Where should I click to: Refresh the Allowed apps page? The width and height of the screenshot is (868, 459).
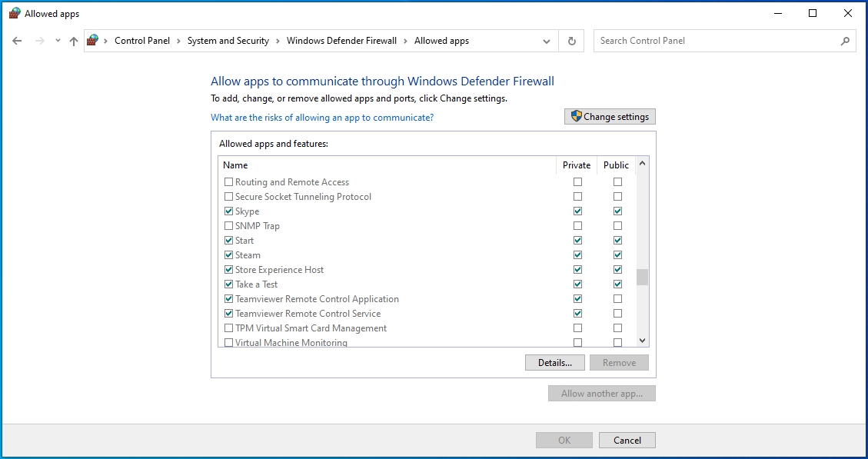(x=572, y=41)
